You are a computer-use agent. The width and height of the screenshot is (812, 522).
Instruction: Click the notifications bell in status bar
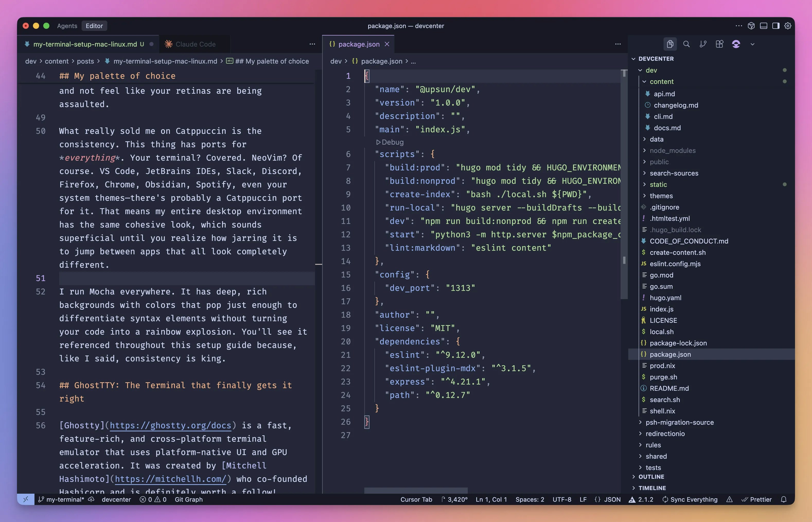tap(783, 499)
